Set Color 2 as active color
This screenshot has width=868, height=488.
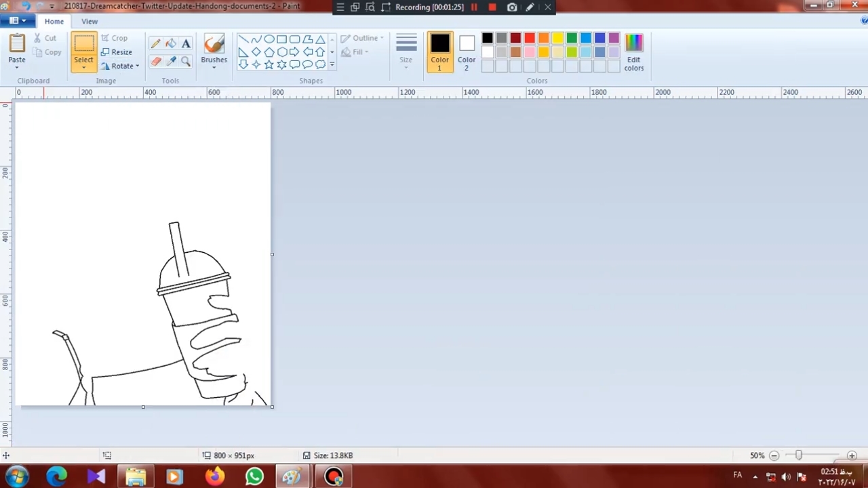point(466,52)
